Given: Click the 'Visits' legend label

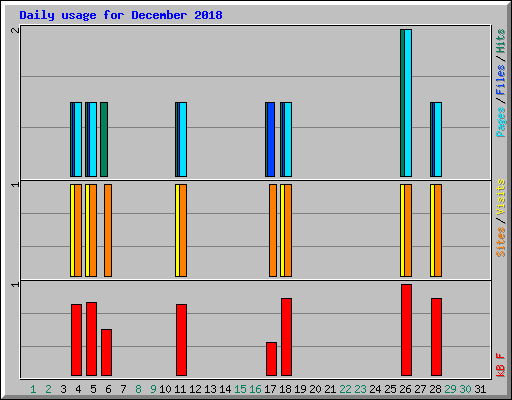Looking at the screenshot, I should click(x=501, y=197).
